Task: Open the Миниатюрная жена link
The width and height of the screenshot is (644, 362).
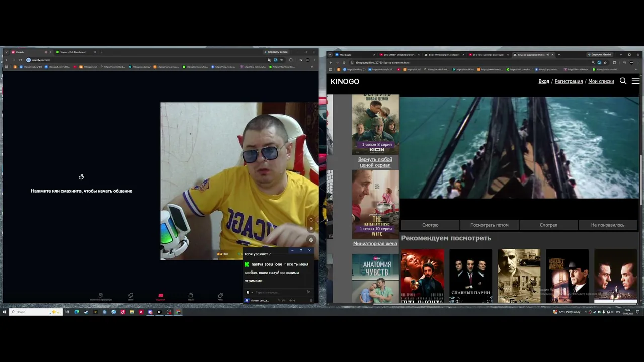Action: [375, 244]
